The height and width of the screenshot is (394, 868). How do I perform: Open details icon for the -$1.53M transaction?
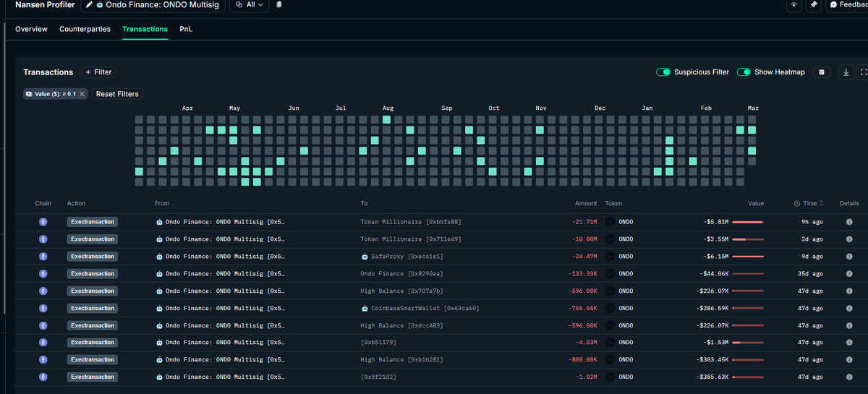click(x=849, y=343)
